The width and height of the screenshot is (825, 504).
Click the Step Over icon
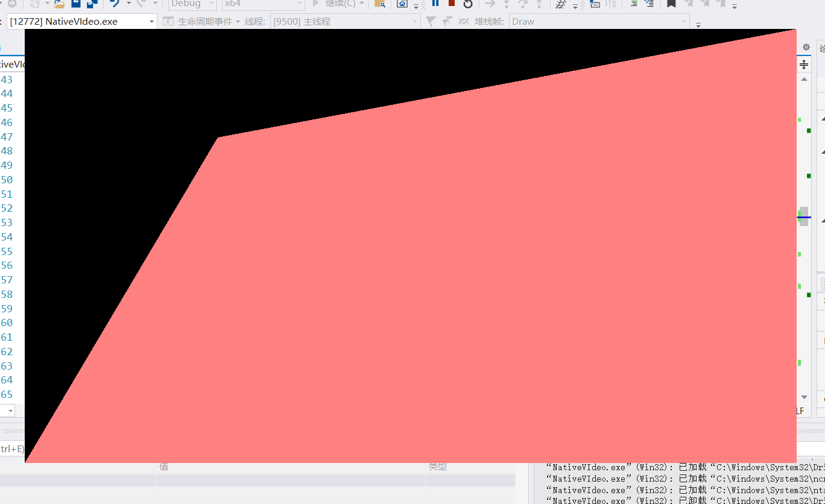[x=523, y=4]
